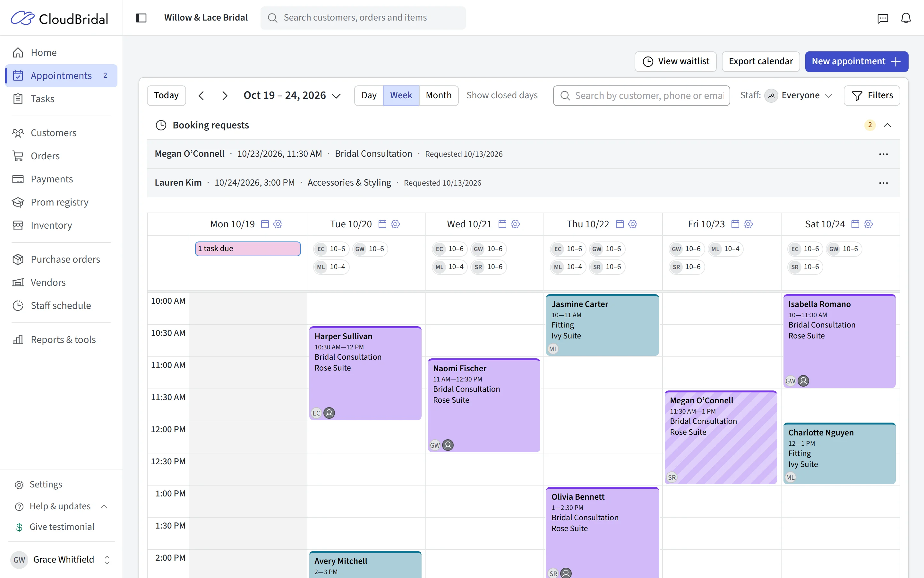Open Tasks in the sidebar
This screenshot has width=924, height=578.
pos(61,99)
